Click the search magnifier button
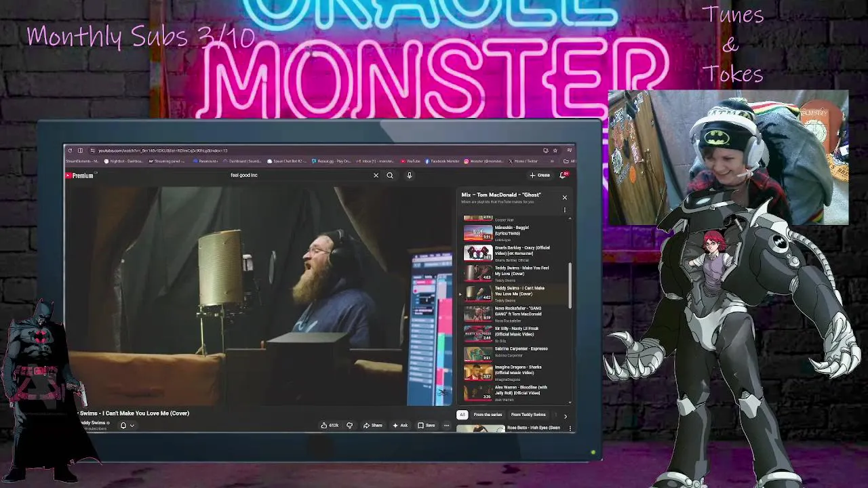The image size is (868, 488). [390, 176]
